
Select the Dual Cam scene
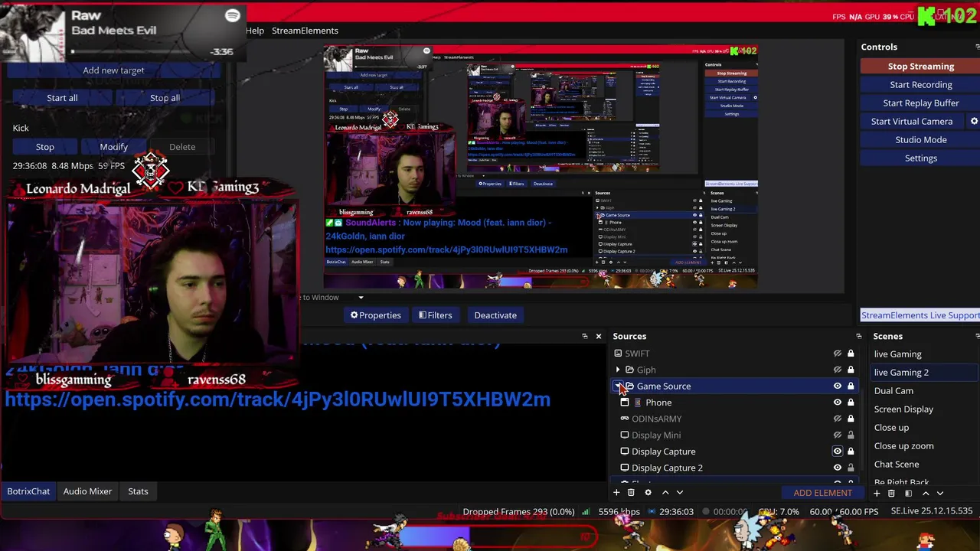[x=893, y=391]
